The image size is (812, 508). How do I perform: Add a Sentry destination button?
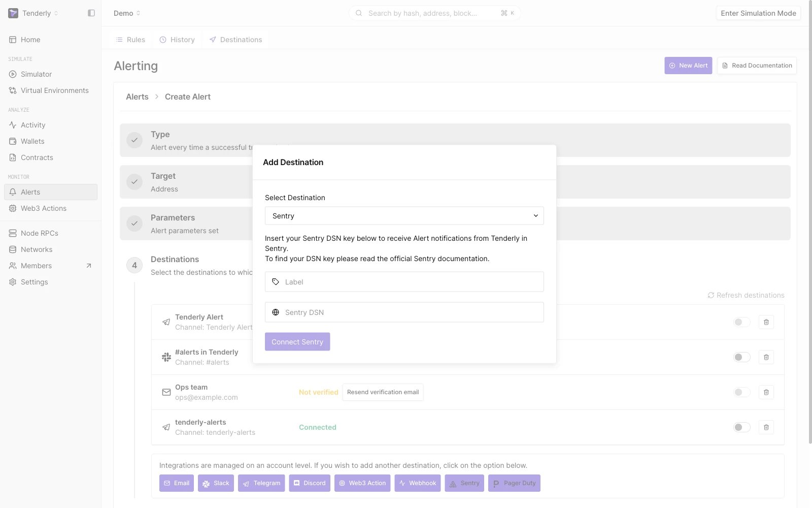[464, 483]
